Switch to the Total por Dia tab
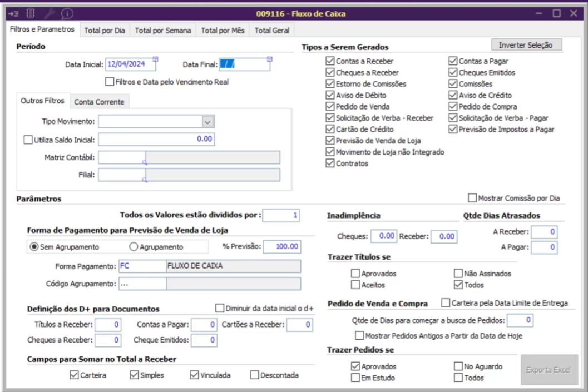Viewport: 588px width, 392px height. (x=105, y=31)
